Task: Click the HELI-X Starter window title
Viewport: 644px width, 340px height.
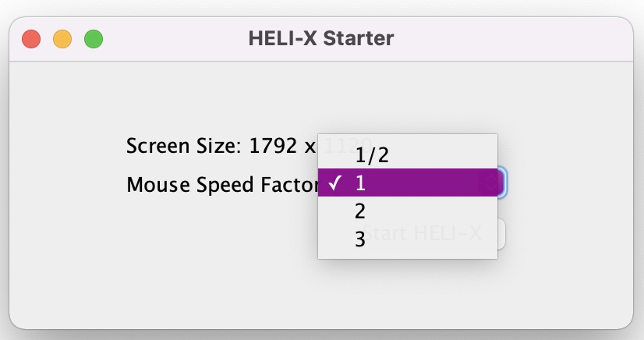Action: (321, 37)
